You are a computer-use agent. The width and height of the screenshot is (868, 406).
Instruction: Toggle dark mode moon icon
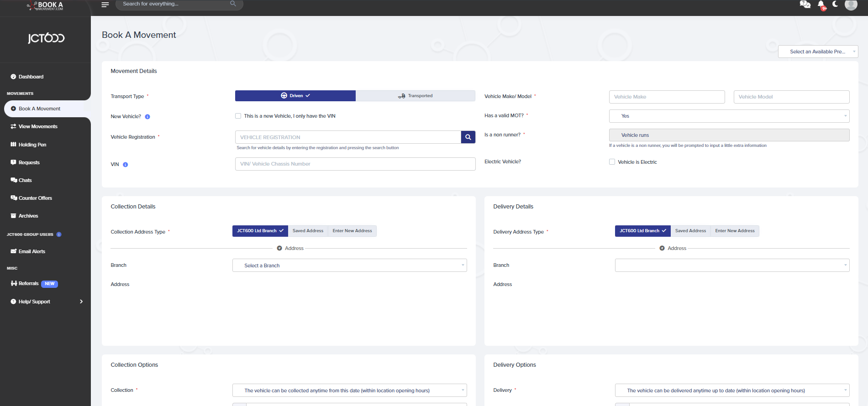tap(836, 4)
